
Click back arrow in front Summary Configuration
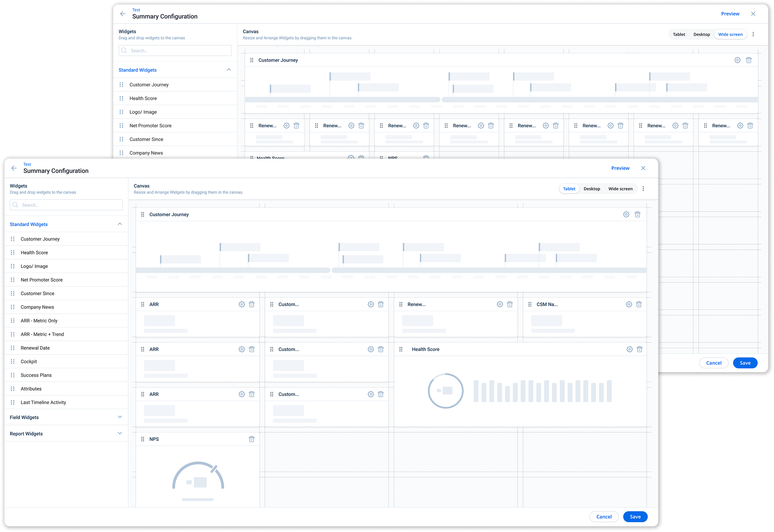pyautogui.click(x=14, y=168)
